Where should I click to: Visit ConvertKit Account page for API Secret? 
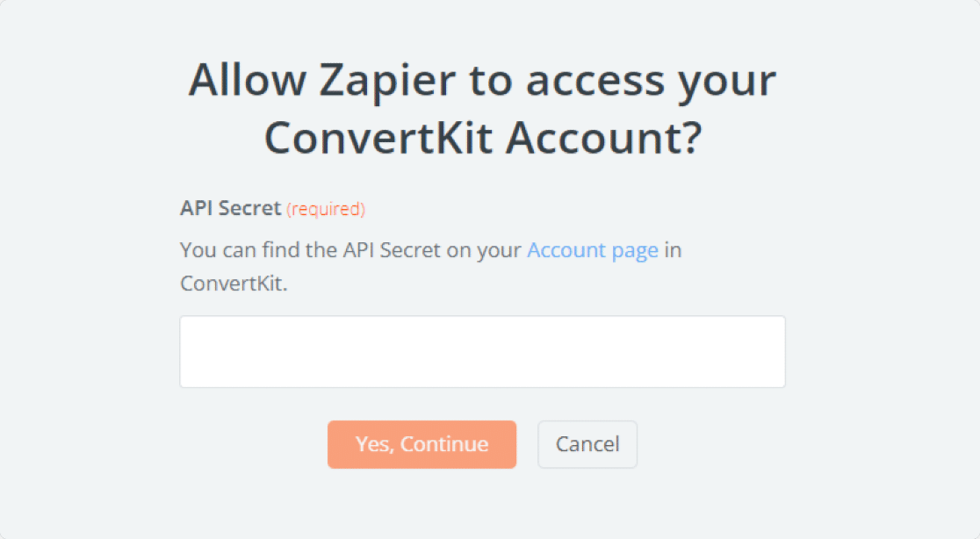coord(593,250)
